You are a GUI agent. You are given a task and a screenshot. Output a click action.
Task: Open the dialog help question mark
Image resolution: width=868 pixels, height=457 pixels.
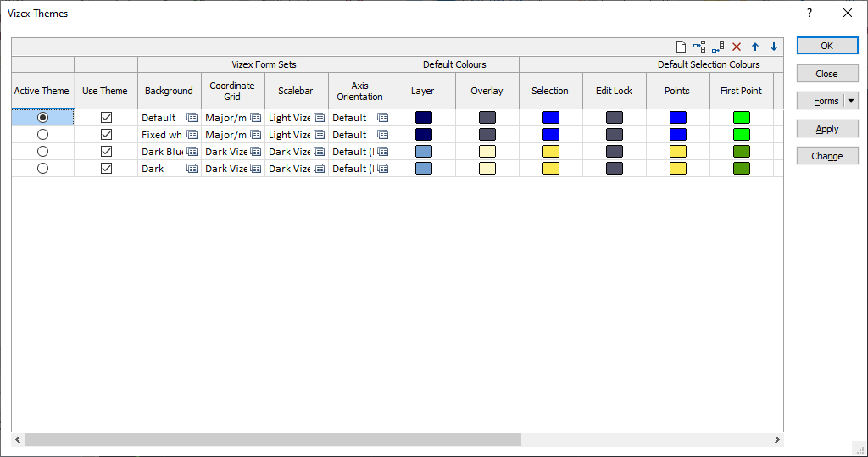tap(810, 13)
